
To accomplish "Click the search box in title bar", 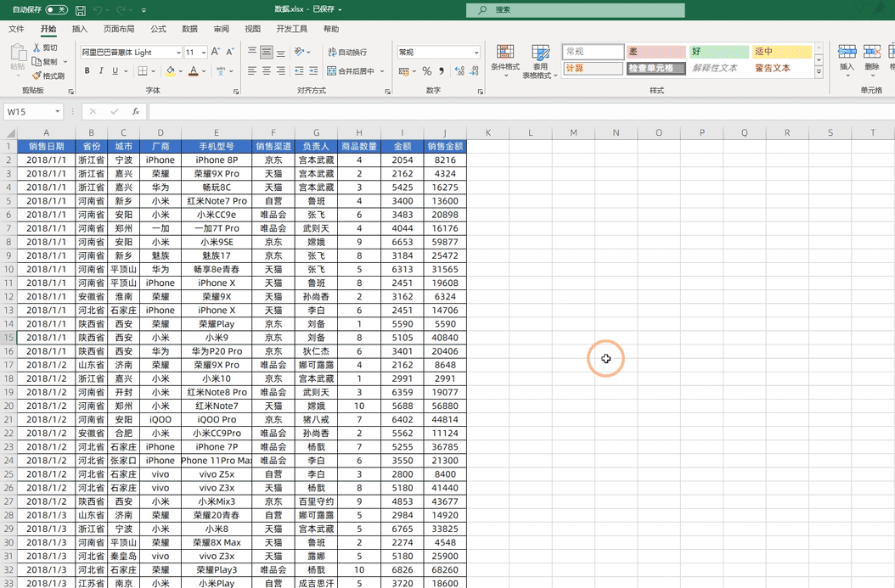I will (576, 9).
